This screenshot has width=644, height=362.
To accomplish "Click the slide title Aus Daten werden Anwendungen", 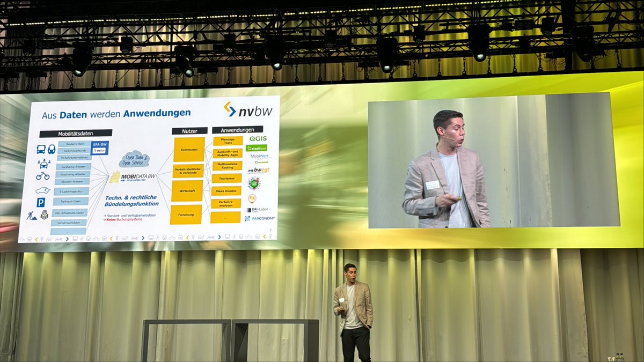I will [x=116, y=114].
